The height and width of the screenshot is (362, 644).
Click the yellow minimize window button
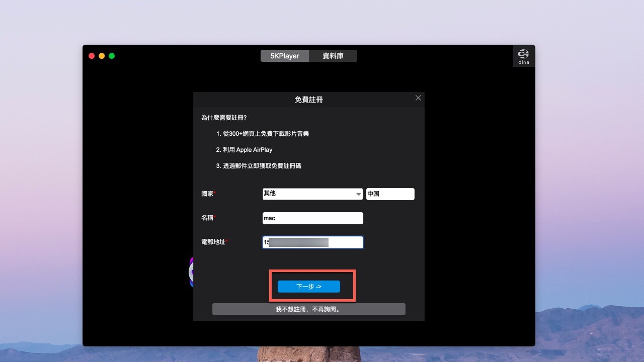click(x=102, y=56)
